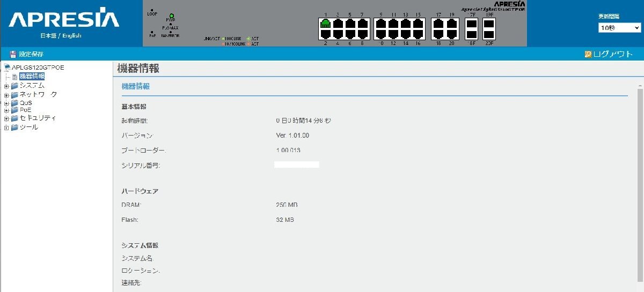Click the Flash value 32 MB
Viewport: 644px width, 292px height.
pos(285,220)
